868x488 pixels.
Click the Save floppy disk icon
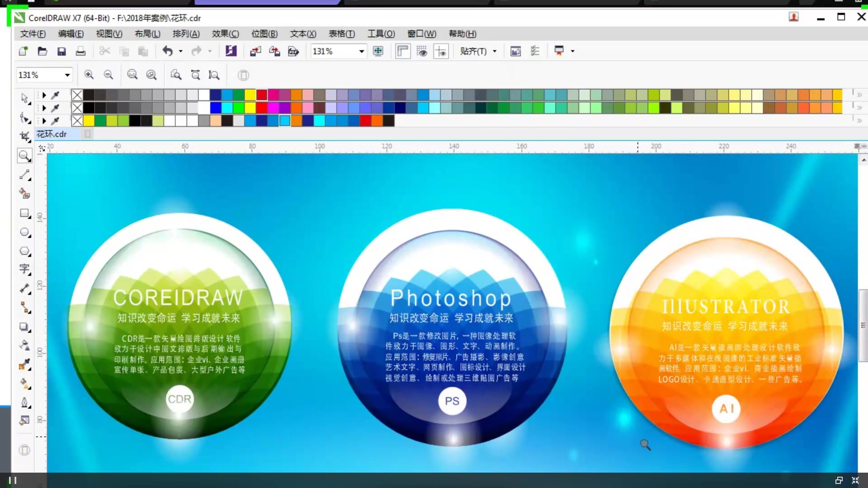pyautogui.click(x=61, y=52)
